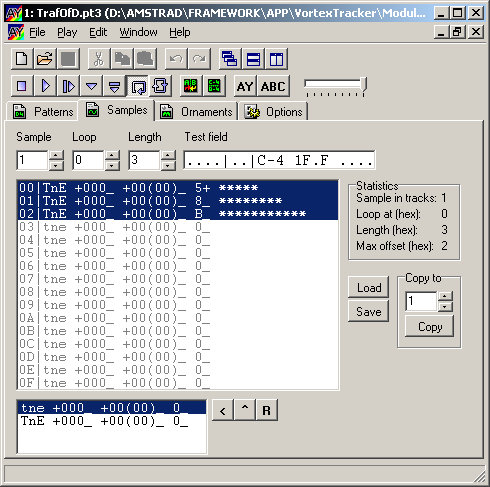Decrease Length value with down arrow
This screenshot has height=487, width=490.
coord(168,165)
